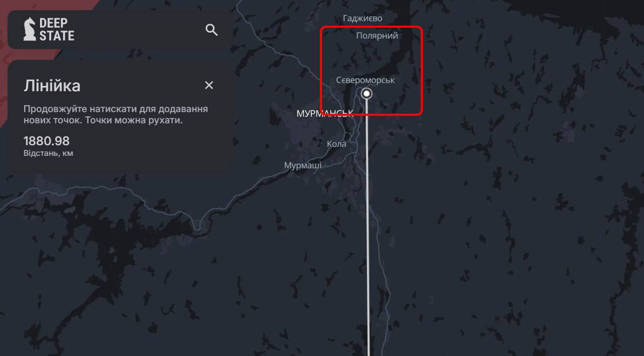Click the DeepState knight logo icon
Screen dimensions: 644x356
coord(29,29)
